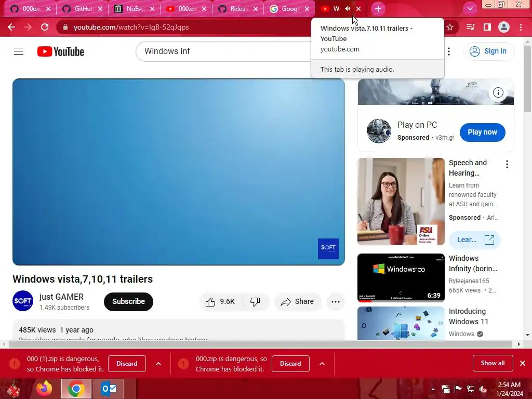The image size is (532, 399).
Task: Open the taskbar clock showing 2:54 AM
Action: click(x=509, y=389)
